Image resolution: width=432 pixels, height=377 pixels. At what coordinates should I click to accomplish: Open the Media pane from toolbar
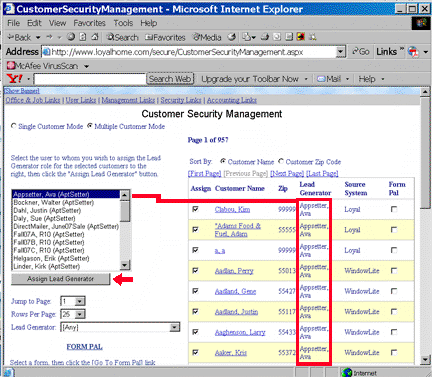[x=207, y=37]
